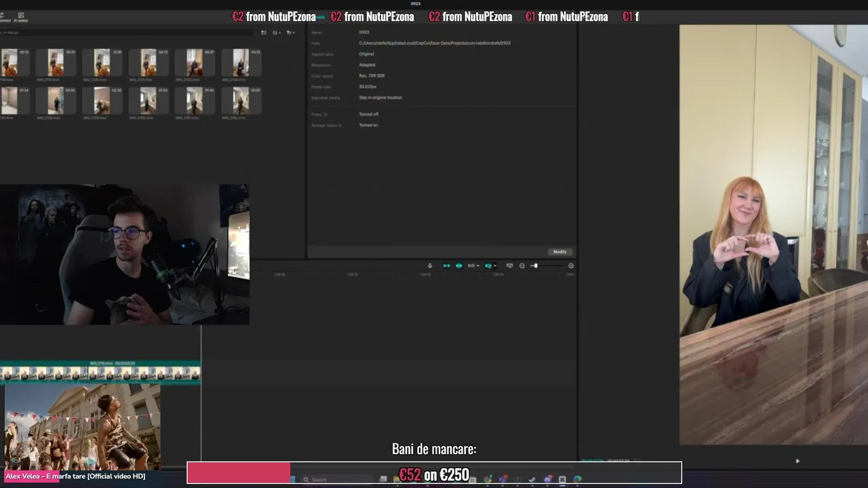Click the player play button
Viewport: 868px width, 488px height.
(797, 461)
